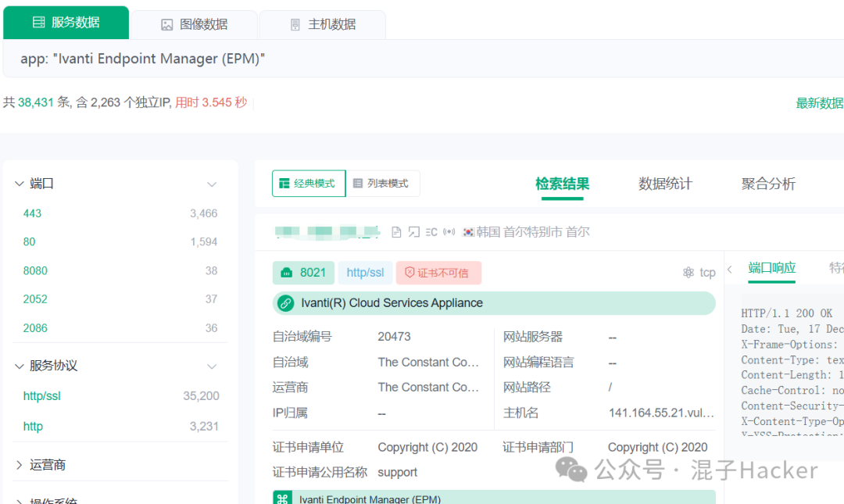Viewport: 844px width, 504px height.
Task: Click the atom icon next to tcp
Action: pos(688,273)
